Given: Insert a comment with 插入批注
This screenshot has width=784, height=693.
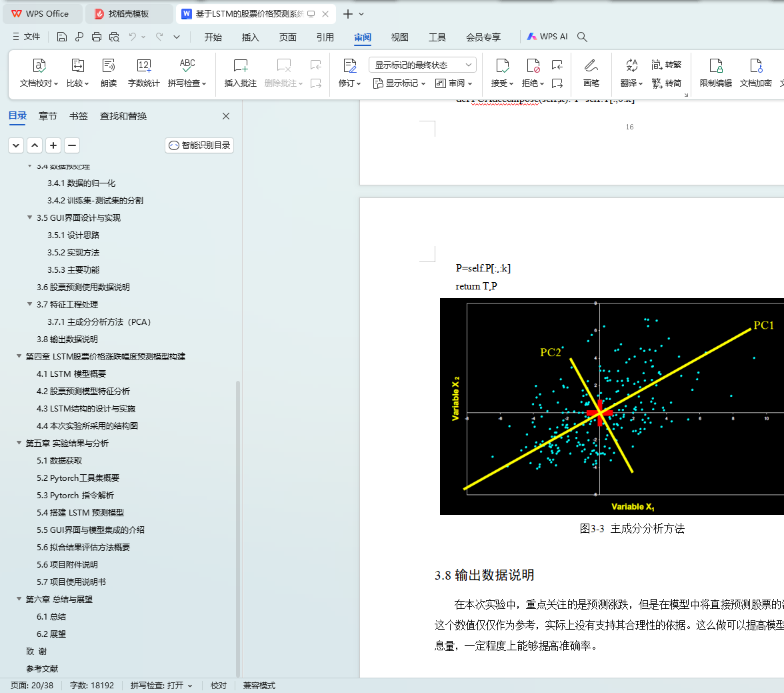Looking at the screenshot, I should tap(241, 73).
